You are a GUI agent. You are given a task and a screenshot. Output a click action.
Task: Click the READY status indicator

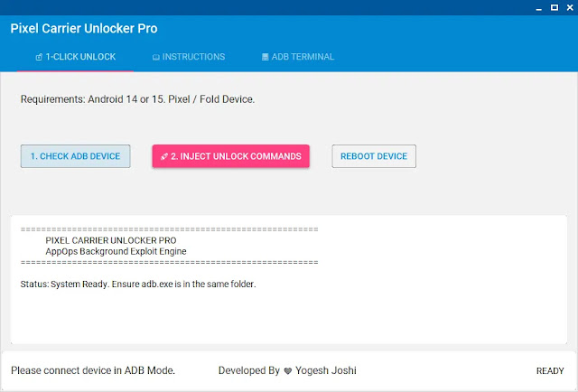click(x=550, y=371)
